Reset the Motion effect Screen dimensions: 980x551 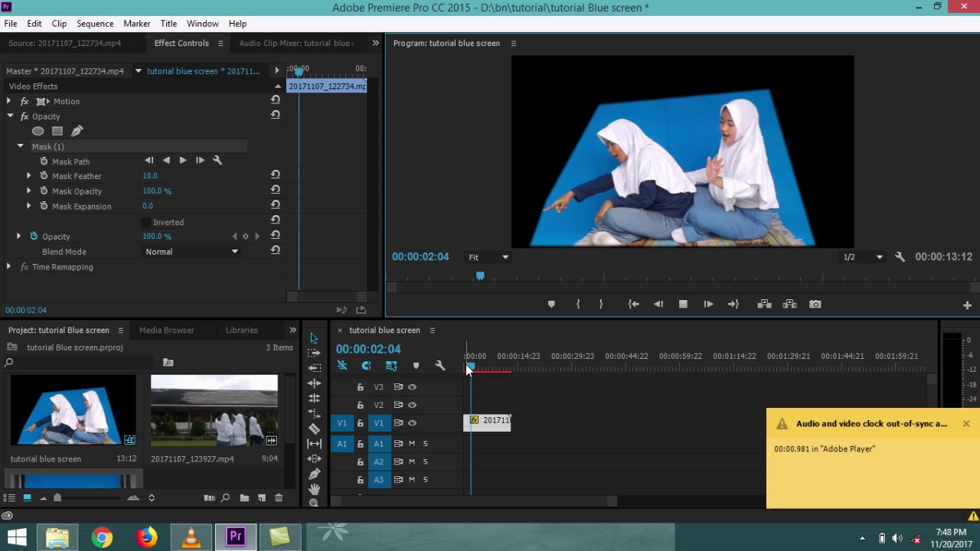coord(275,100)
